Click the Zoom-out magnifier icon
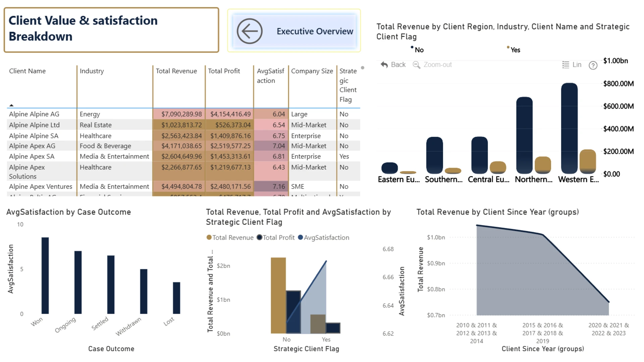This screenshot has height=362, width=644. pyautogui.click(x=416, y=65)
